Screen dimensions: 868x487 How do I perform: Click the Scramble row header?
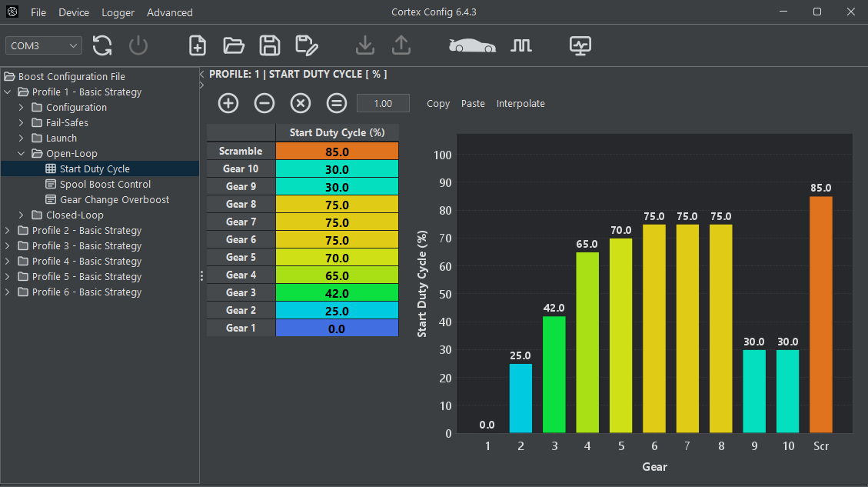pos(241,152)
